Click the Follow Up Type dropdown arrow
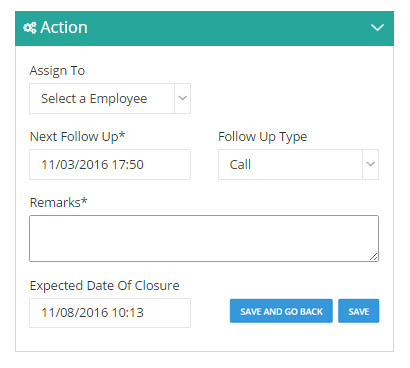Viewport: 410px width, 368px height. (370, 164)
